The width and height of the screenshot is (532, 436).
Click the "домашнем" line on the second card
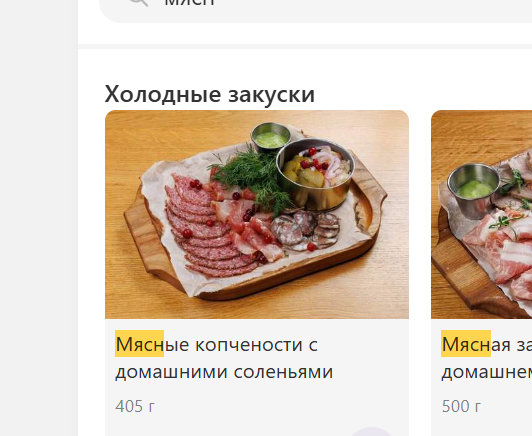tap(487, 372)
